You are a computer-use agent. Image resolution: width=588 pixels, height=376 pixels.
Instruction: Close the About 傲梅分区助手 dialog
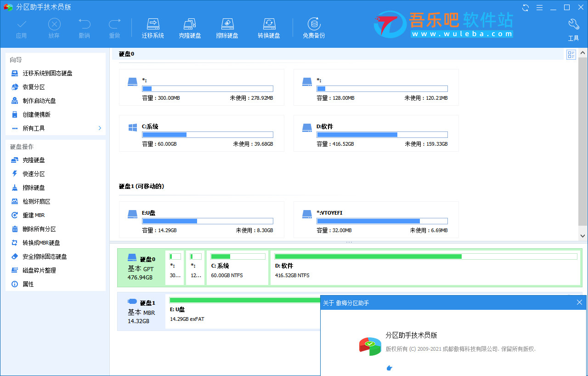579,302
